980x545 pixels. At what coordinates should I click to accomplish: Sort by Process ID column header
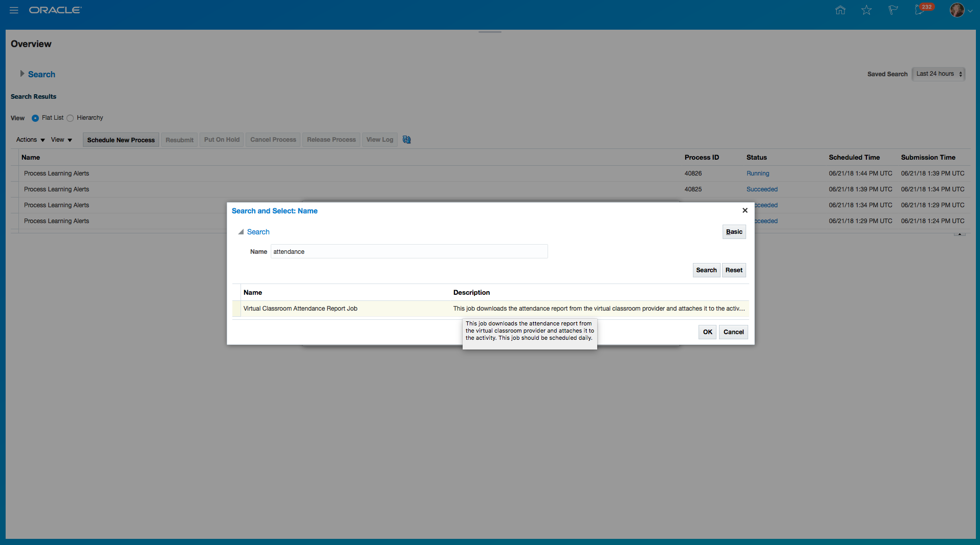click(702, 158)
